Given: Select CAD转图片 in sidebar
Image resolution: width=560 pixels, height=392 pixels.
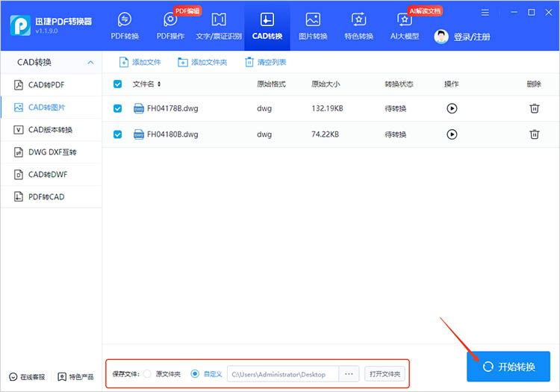Looking at the screenshot, I should (x=52, y=108).
